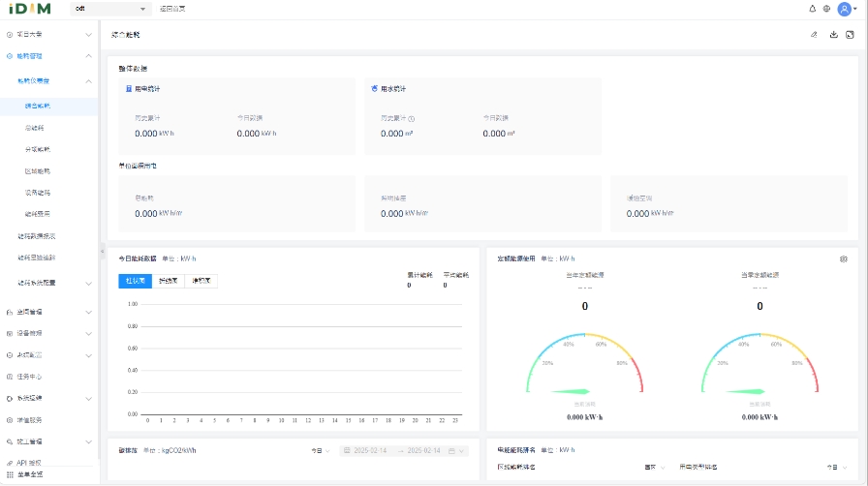Screen dimensions: 868x486
Task: Click the 2025-02-14 start date field
Action: pos(370,451)
